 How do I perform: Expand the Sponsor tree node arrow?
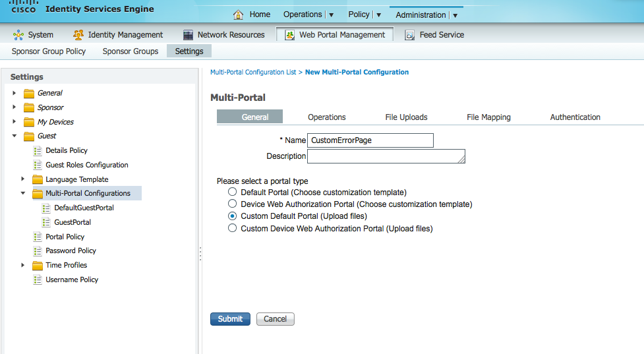click(x=14, y=107)
